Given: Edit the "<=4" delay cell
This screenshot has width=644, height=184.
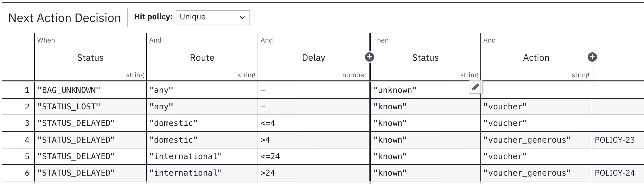Looking at the screenshot, I should [x=314, y=123].
